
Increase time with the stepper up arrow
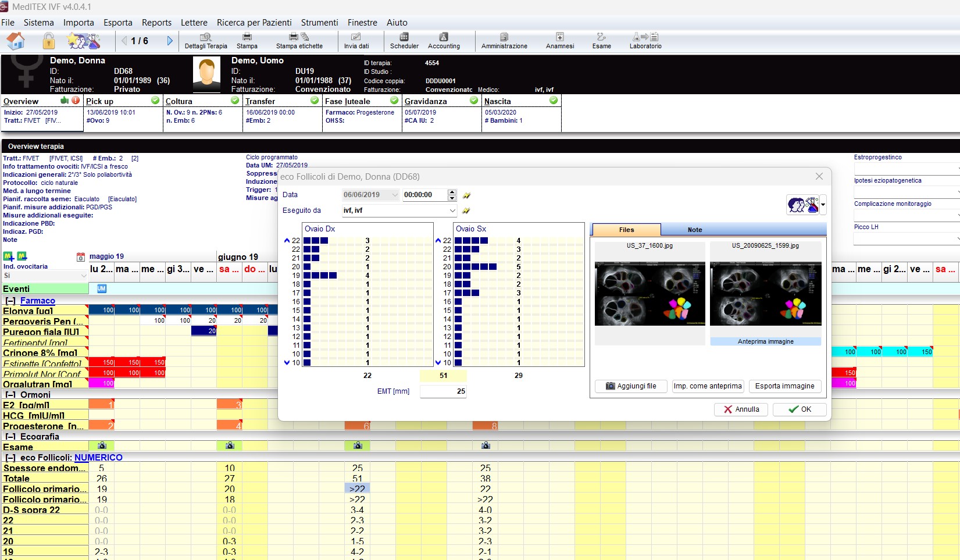click(x=452, y=192)
